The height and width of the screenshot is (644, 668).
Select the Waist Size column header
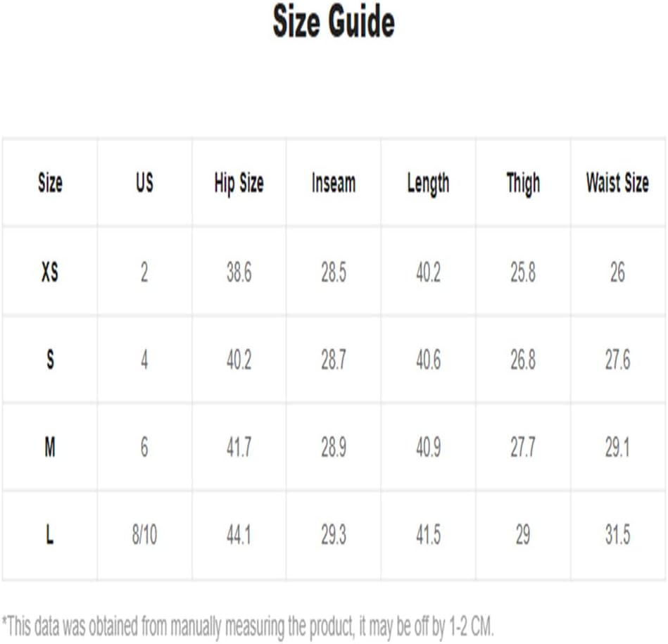pos(618,183)
